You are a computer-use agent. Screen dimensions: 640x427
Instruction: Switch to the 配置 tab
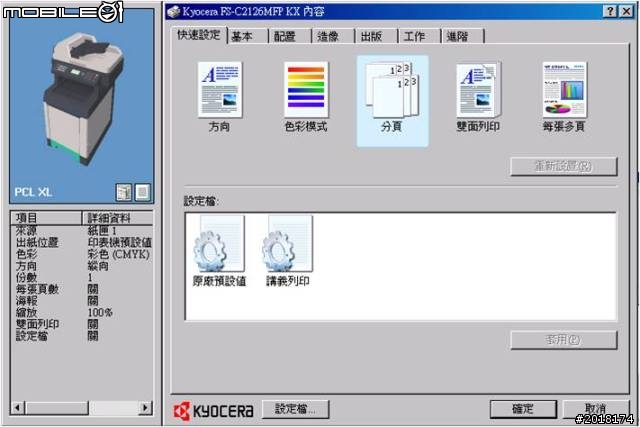point(290,36)
